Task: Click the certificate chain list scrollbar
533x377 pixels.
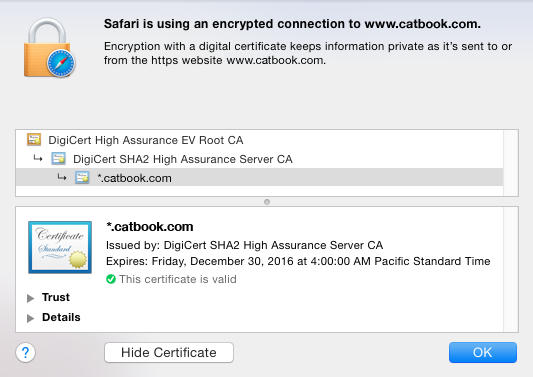Action: [511, 163]
